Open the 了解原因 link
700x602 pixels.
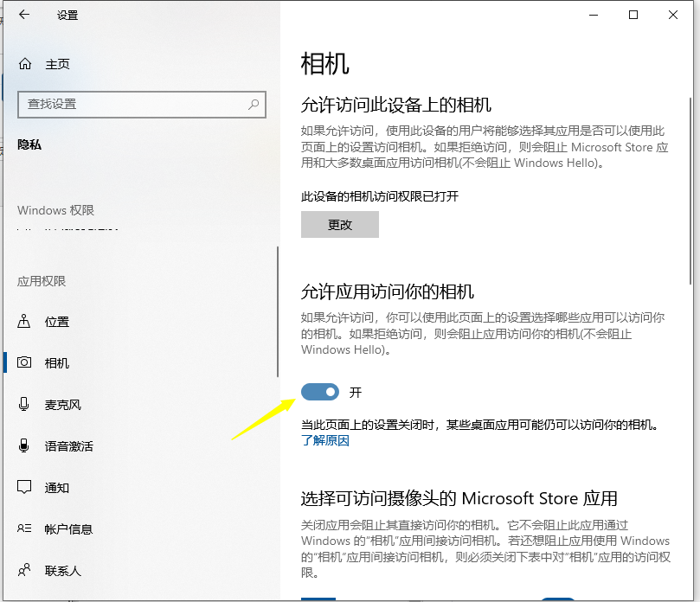coord(324,441)
